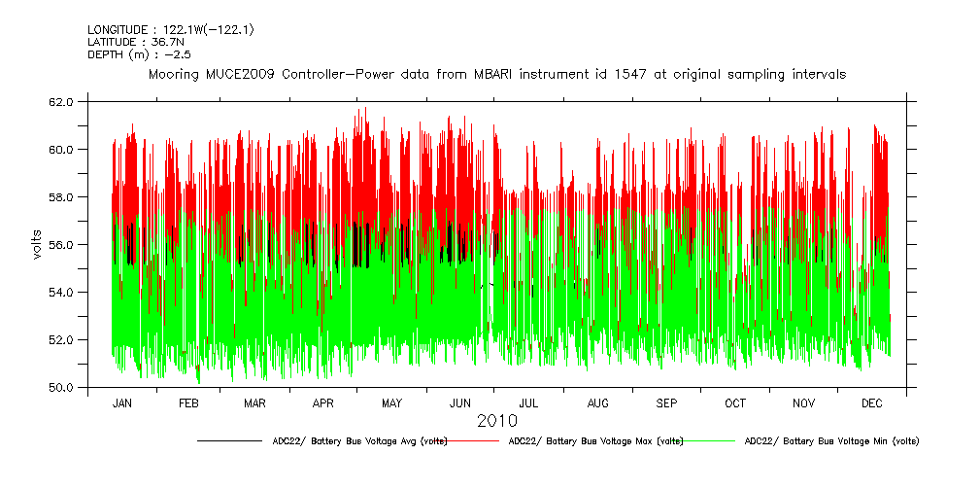Select the OCT label on the x-axis
The width and height of the screenshot is (980, 490).
point(735,402)
